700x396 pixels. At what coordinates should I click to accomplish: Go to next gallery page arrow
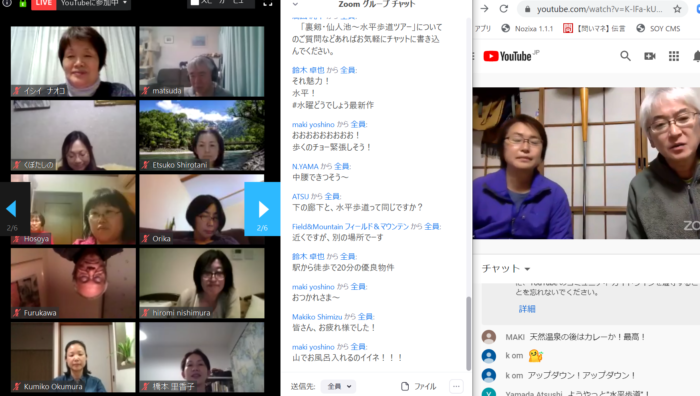(x=262, y=208)
